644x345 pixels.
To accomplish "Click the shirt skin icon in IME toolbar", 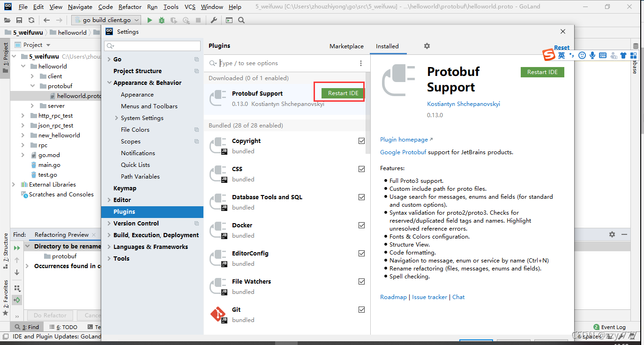I will click(x=623, y=55).
